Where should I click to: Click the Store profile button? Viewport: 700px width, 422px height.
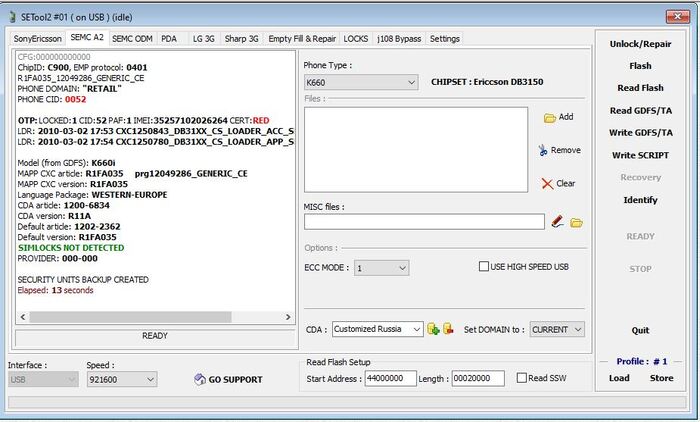pos(661,378)
